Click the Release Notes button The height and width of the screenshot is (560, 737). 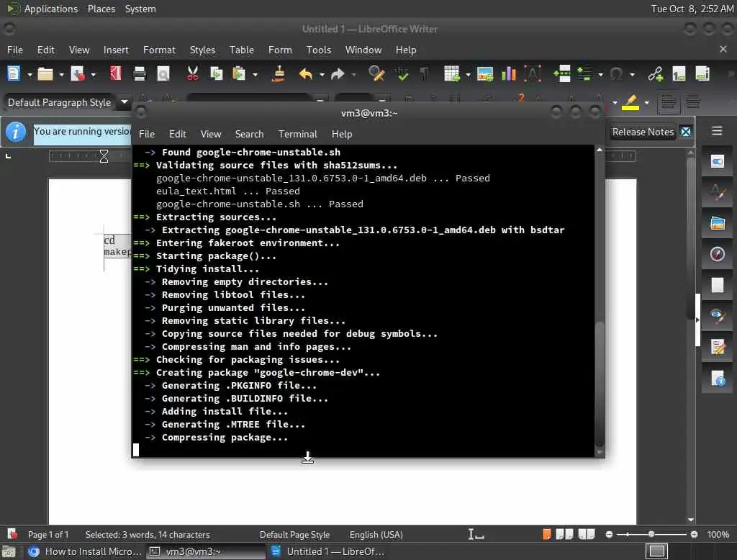click(643, 132)
